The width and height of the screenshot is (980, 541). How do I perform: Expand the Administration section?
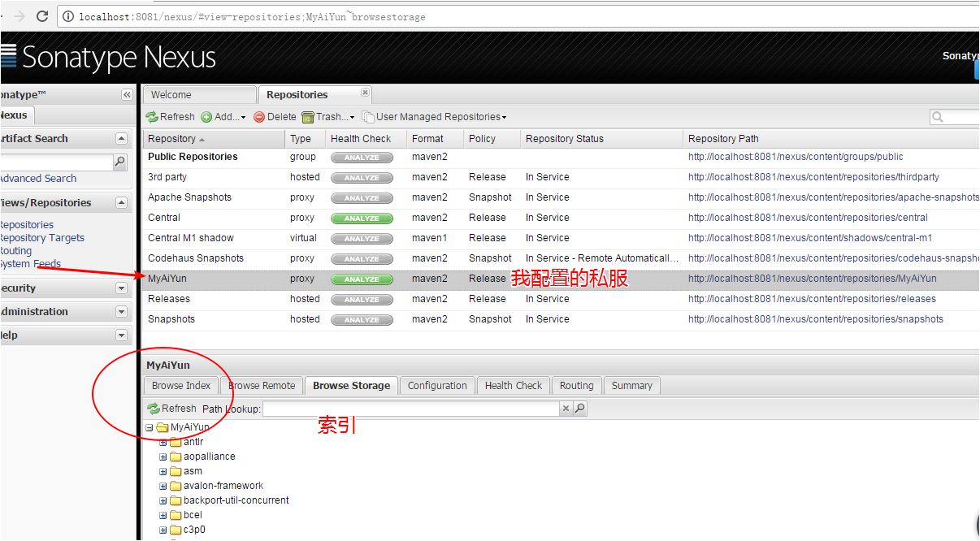(x=122, y=312)
